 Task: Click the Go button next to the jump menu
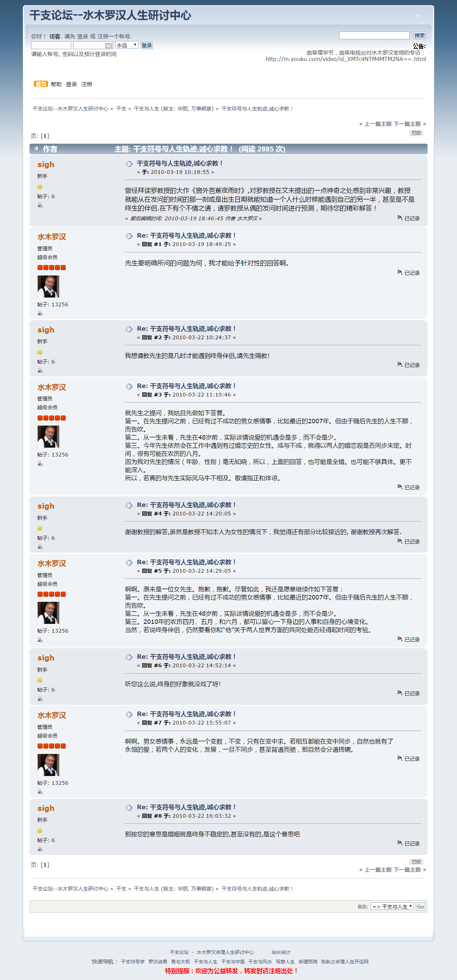click(x=420, y=906)
